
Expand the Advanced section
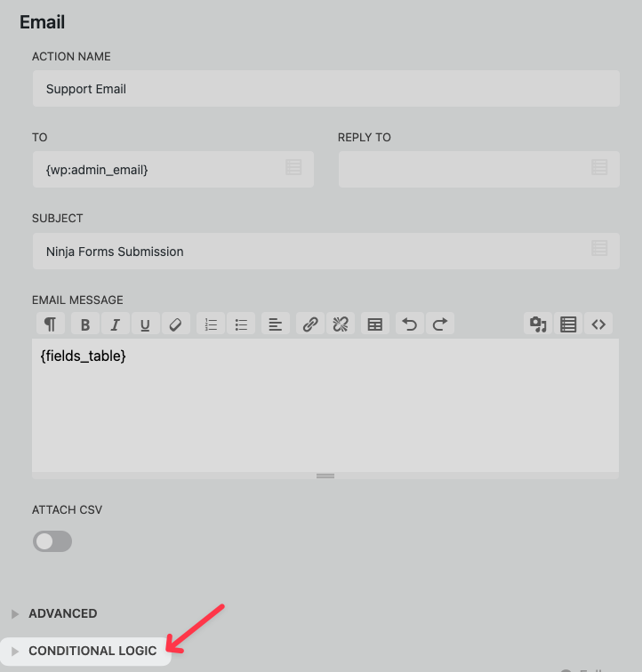tap(62, 613)
